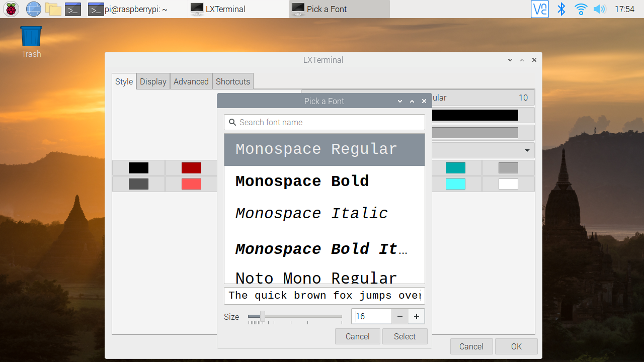Expand the palette preset dropdown arrow
644x362 pixels.
pyautogui.click(x=527, y=150)
